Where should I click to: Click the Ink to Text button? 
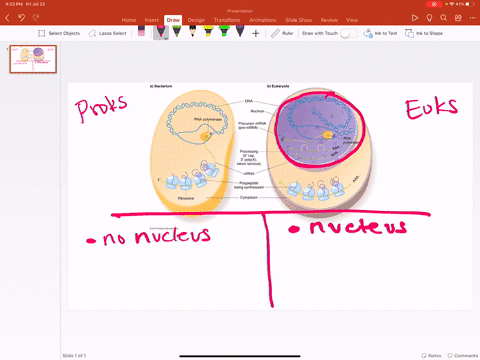(380, 33)
